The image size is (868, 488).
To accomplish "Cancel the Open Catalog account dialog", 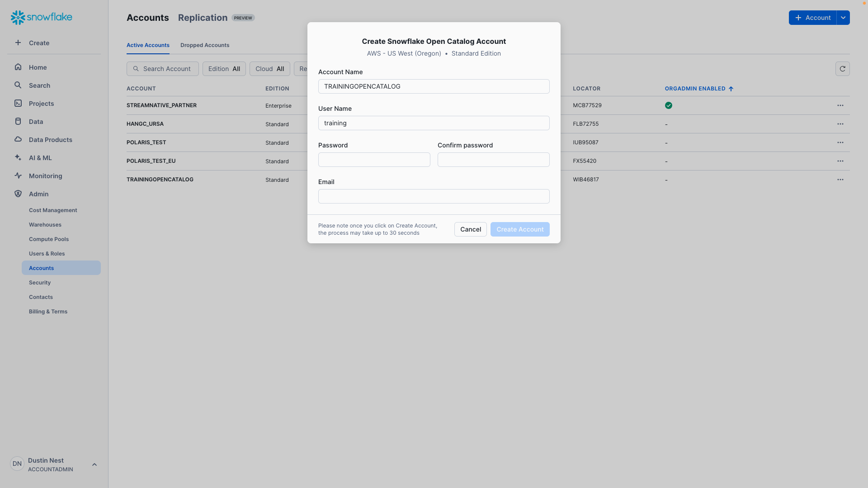I will pos(470,229).
